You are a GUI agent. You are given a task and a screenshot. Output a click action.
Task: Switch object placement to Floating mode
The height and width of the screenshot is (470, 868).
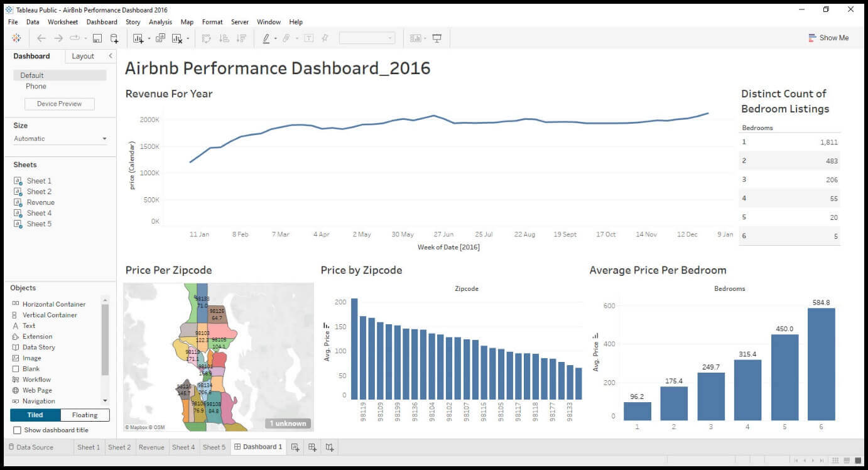click(84, 415)
